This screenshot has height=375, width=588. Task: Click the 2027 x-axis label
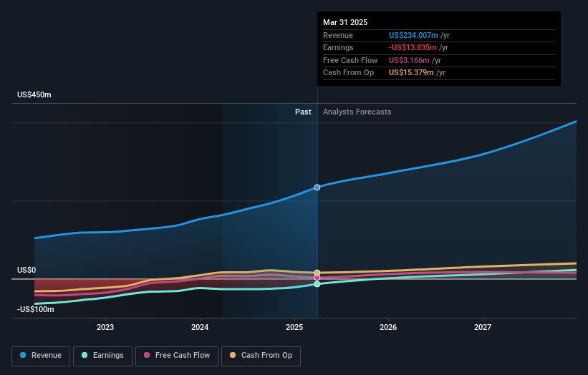coord(483,327)
